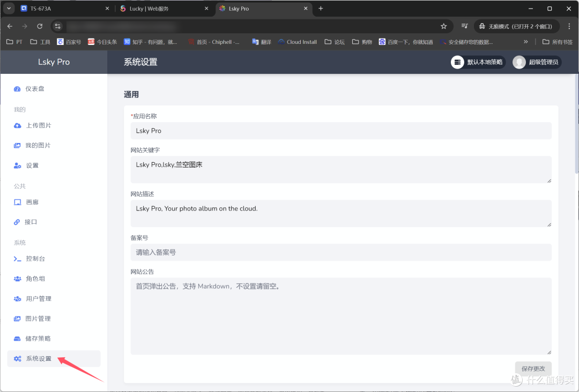This screenshot has height=392, width=579.
Task: Click the image icon beside 我的图片
Action: click(x=17, y=146)
